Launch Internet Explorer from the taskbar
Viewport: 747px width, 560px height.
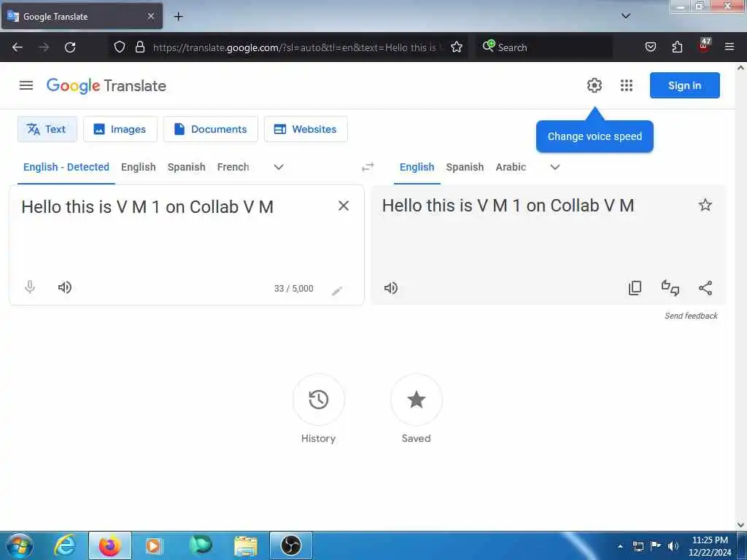coord(65,545)
